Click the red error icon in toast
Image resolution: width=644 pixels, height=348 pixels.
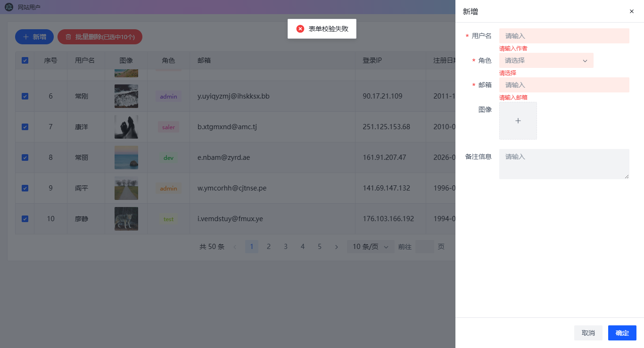tap(300, 29)
